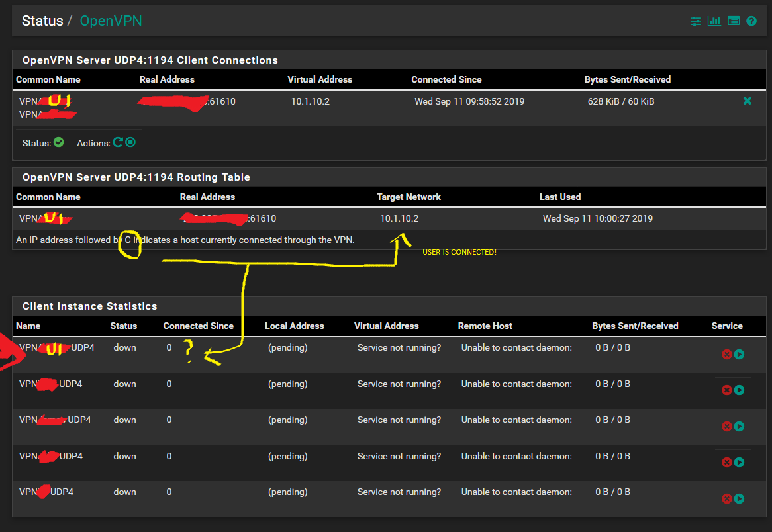Start service in fourth Client Instance row
Viewport: 772px width, 532px height.
pos(739,462)
